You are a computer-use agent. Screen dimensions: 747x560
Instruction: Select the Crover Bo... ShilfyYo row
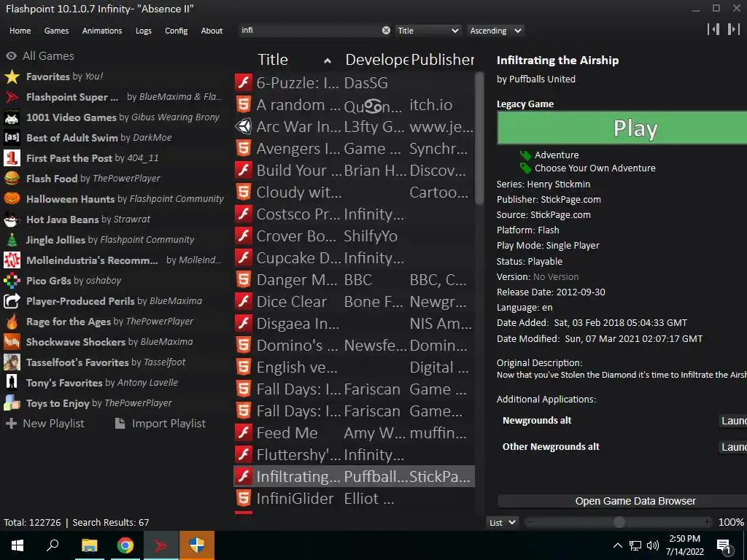click(x=355, y=236)
